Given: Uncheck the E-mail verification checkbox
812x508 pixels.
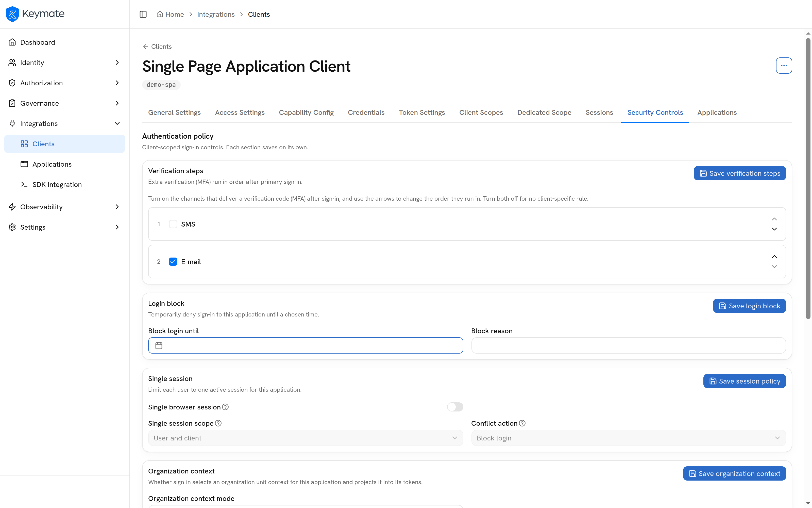Looking at the screenshot, I should [x=173, y=262].
